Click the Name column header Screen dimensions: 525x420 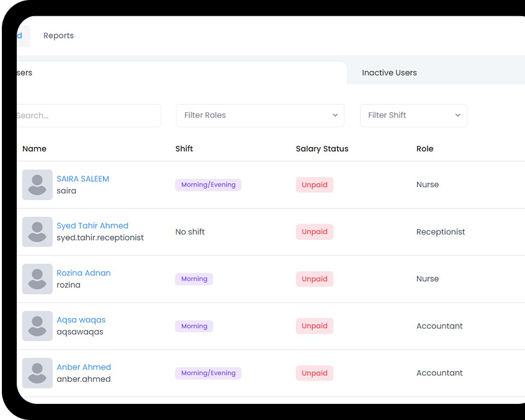click(34, 149)
